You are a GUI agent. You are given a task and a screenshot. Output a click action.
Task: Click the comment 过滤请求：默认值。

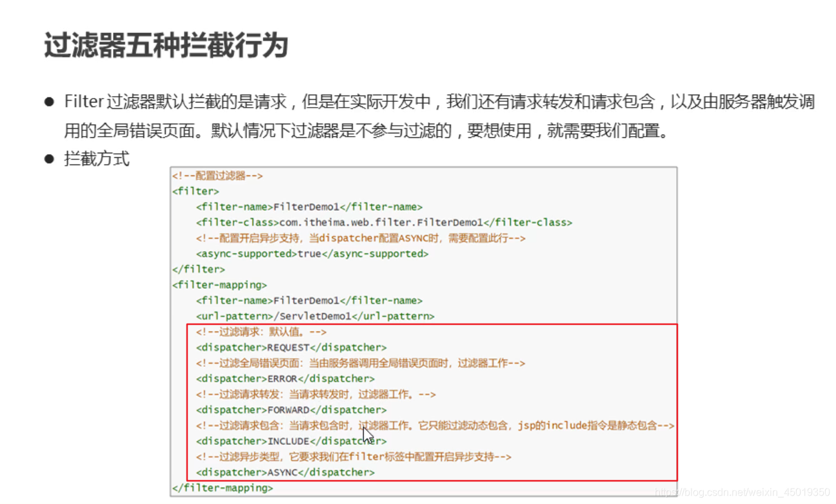(262, 332)
